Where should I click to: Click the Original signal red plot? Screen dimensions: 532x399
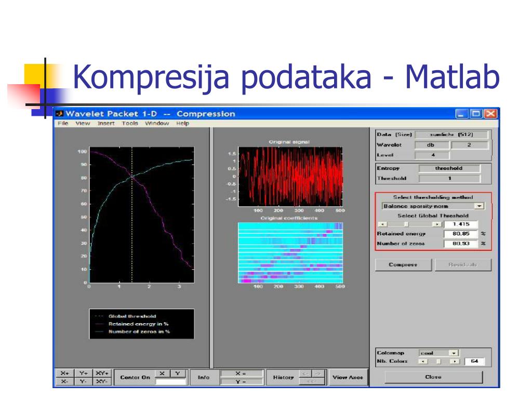tap(290, 177)
